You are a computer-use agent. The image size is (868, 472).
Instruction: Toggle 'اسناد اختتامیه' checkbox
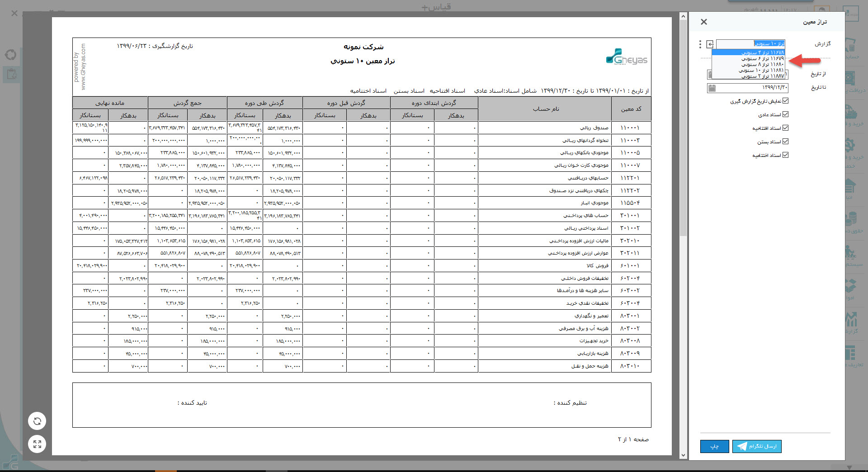pyautogui.click(x=785, y=155)
